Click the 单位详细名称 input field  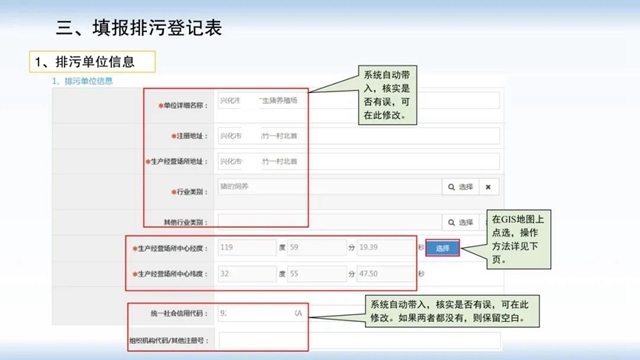[359, 100]
